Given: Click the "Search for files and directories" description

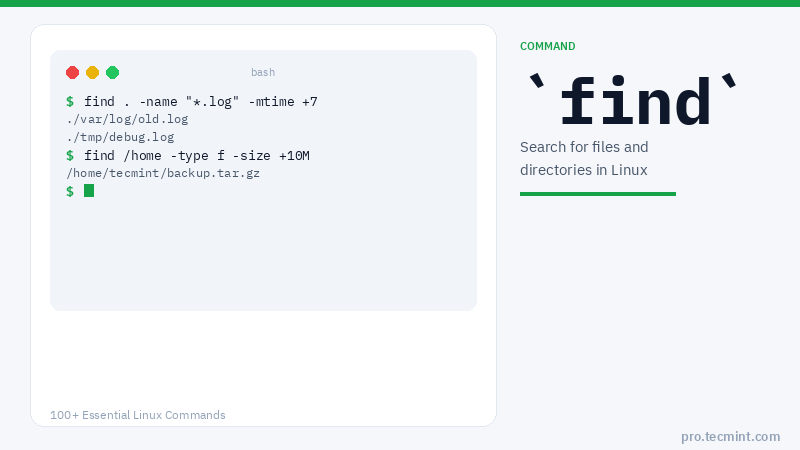Looking at the screenshot, I should [584, 158].
